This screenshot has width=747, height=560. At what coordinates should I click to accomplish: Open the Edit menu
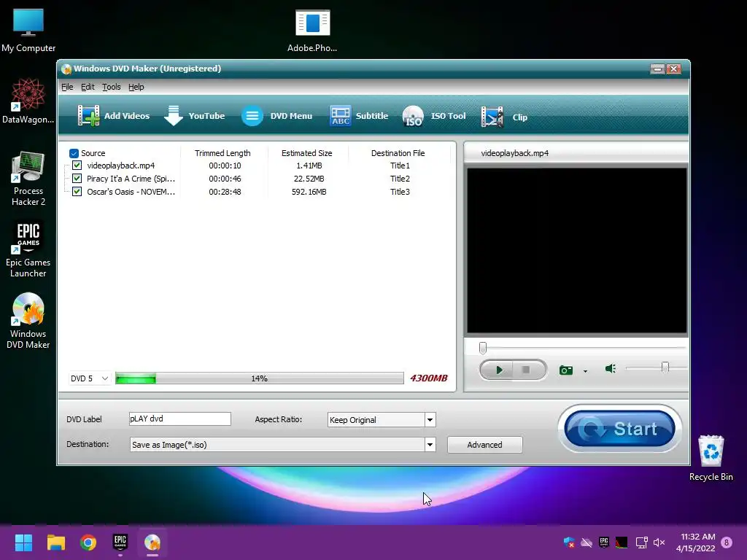click(x=88, y=87)
